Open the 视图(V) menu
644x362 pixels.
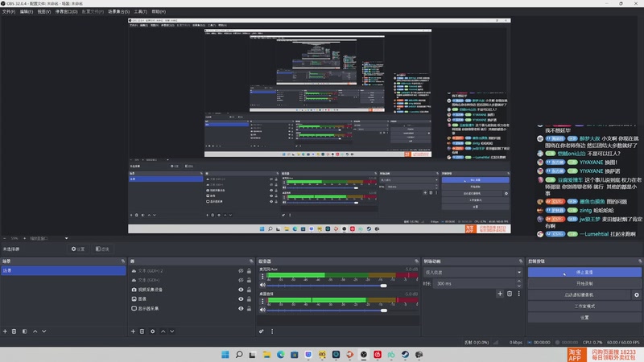[44, 11]
